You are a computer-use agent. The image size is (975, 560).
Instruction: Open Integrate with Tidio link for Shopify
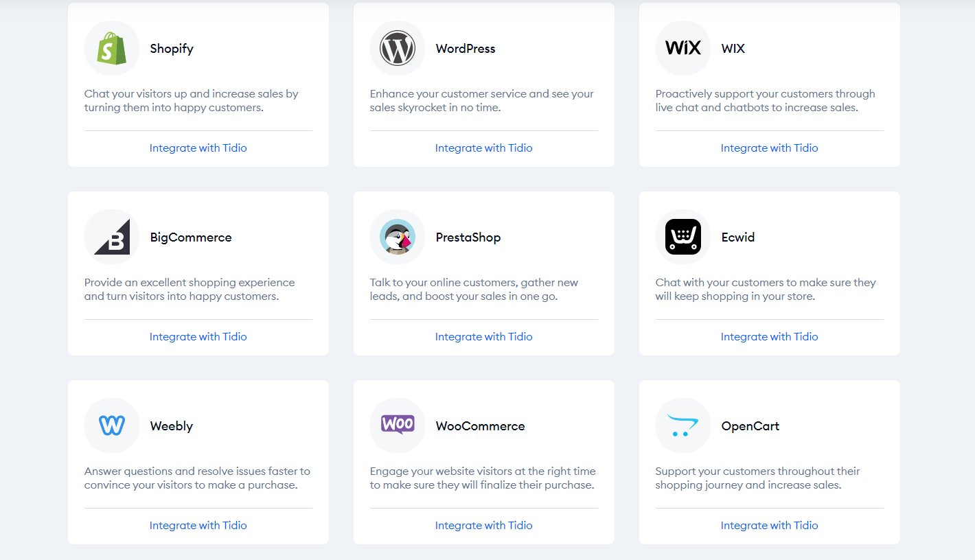click(198, 148)
